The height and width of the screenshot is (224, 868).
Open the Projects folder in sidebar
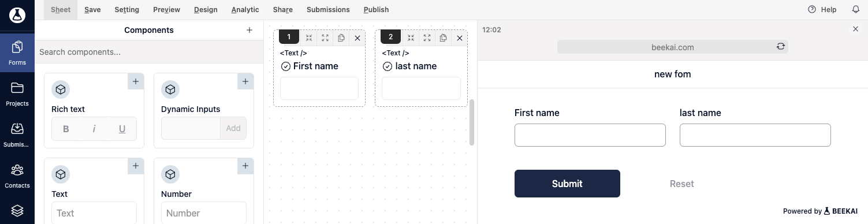tap(17, 94)
